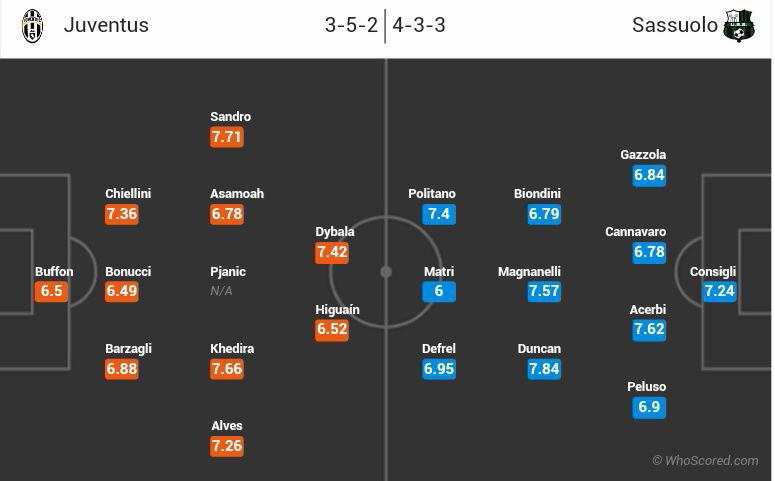Click Pjanic's N/A rating text
Screen dimensions: 775x481
[222, 291]
